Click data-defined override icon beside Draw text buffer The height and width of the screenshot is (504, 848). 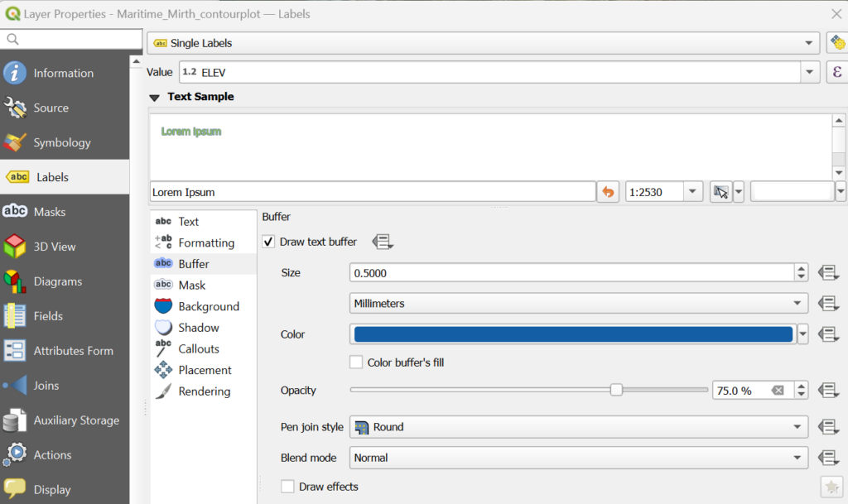[x=382, y=242]
